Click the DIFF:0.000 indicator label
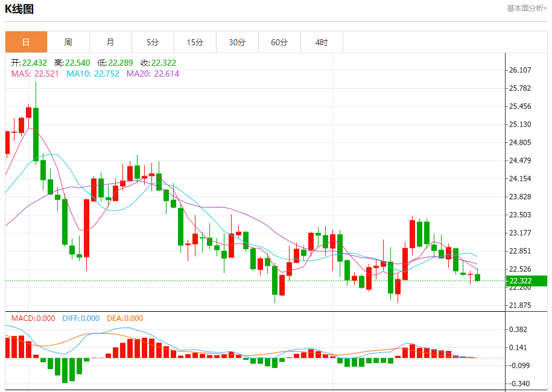This screenshot has height=392, width=552. (81, 318)
